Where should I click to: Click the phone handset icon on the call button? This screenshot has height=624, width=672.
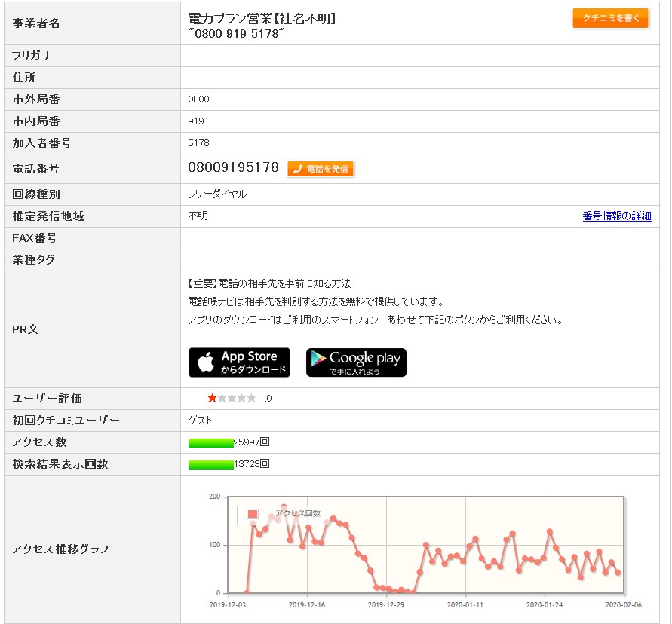pos(298,169)
